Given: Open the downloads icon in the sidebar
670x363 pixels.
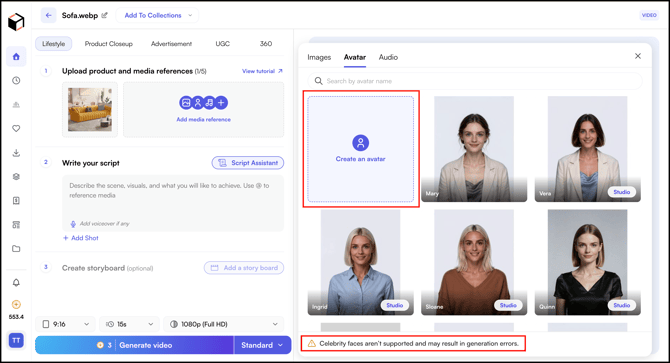Looking at the screenshot, I should pyautogui.click(x=16, y=153).
